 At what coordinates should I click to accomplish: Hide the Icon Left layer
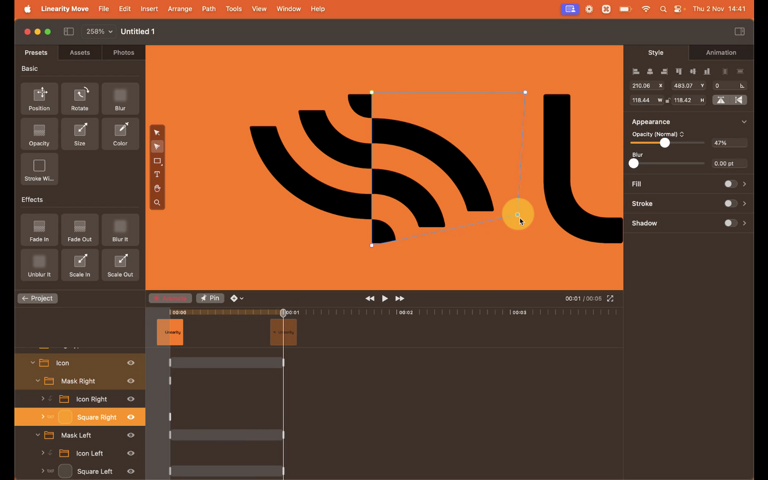[131, 454]
